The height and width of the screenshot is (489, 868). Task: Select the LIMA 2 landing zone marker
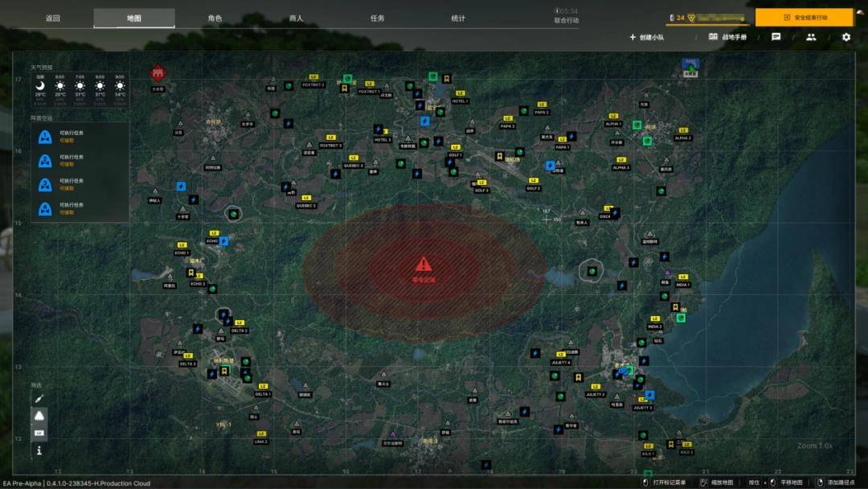tap(261, 434)
